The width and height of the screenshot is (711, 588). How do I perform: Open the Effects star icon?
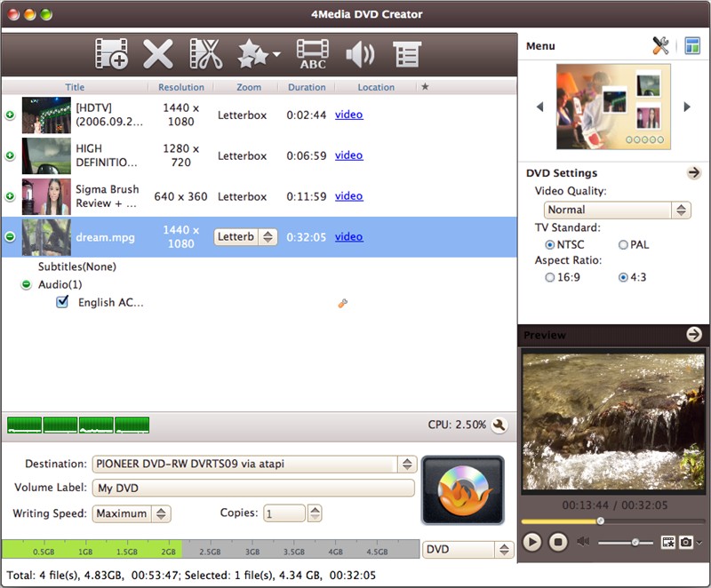point(252,53)
